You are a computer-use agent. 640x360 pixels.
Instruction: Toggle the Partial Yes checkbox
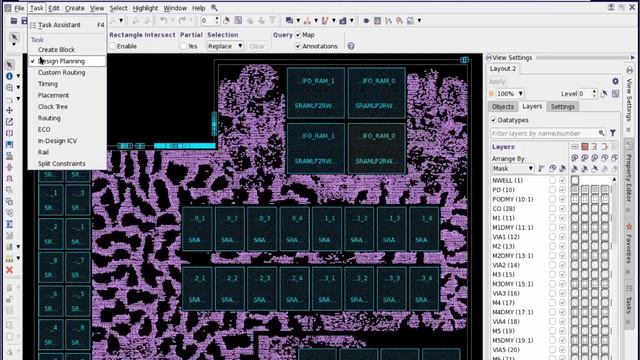[184, 46]
